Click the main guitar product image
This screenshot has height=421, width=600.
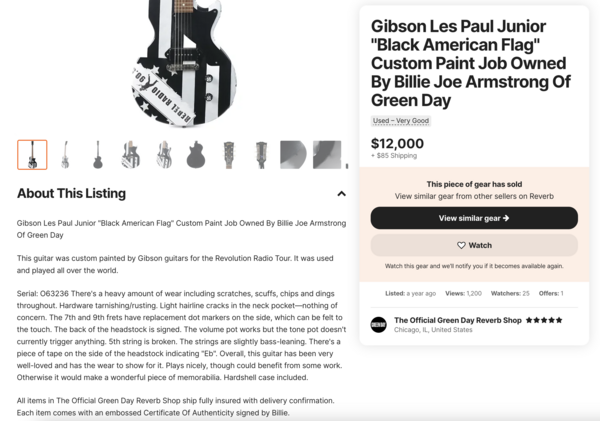(x=184, y=63)
